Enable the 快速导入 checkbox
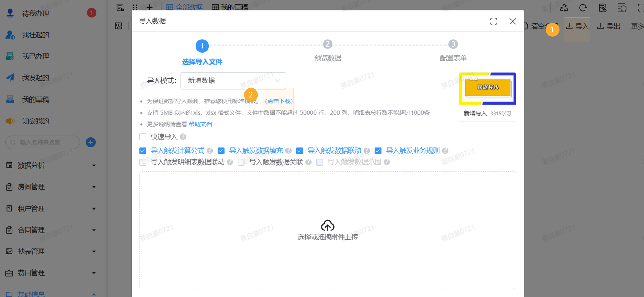This screenshot has width=644, height=297. point(143,137)
